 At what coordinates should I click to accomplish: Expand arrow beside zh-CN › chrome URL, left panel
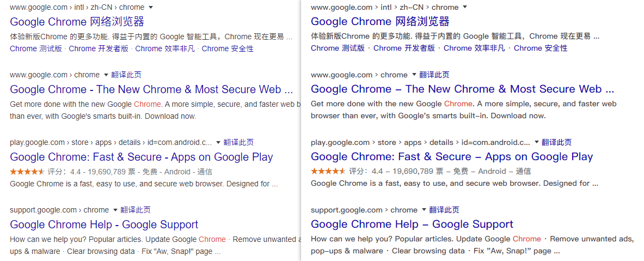click(151, 8)
